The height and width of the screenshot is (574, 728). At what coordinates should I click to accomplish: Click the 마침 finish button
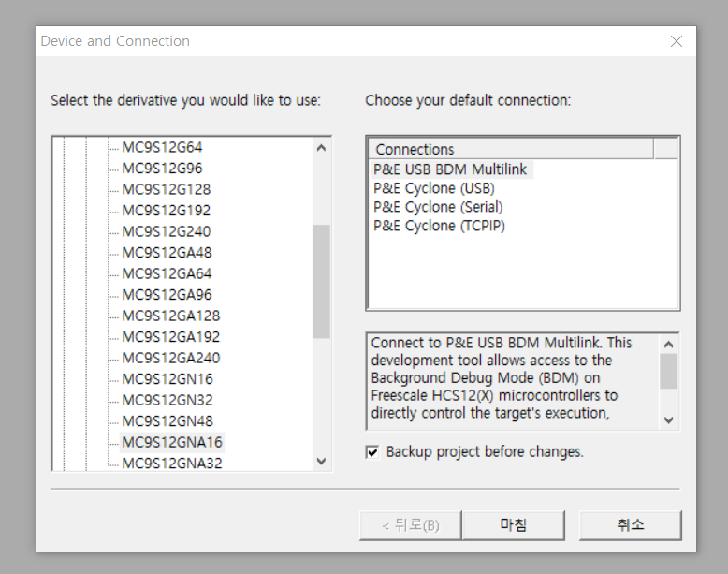[513, 525]
